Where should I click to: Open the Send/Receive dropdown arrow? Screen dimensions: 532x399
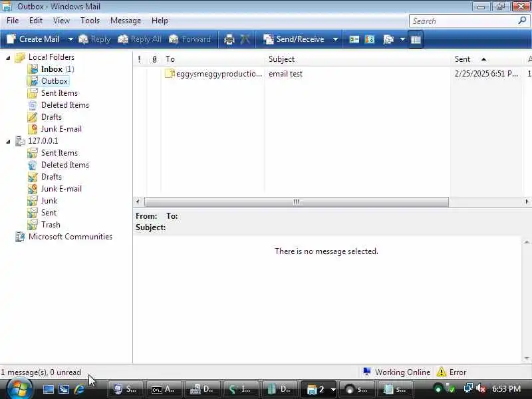(x=335, y=39)
